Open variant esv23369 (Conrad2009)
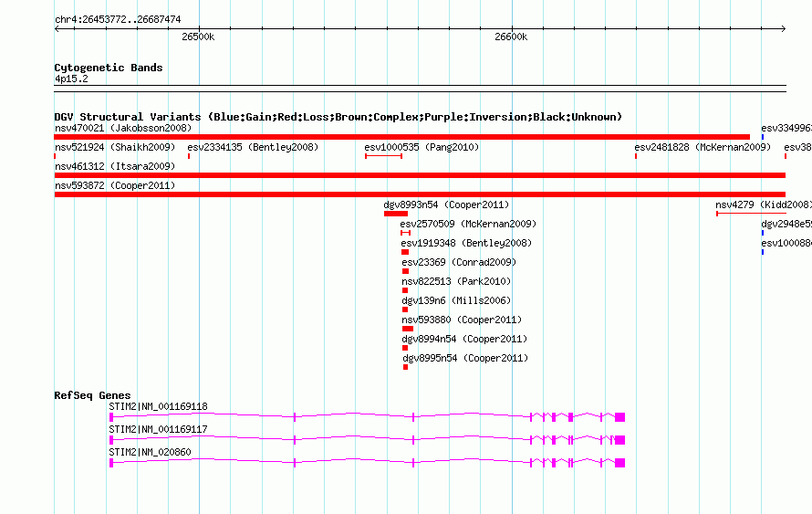 click(459, 262)
